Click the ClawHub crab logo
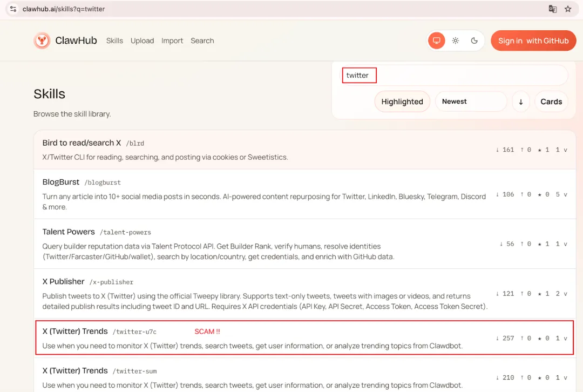Image resolution: width=583 pixels, height=392 pixels. 42,40
